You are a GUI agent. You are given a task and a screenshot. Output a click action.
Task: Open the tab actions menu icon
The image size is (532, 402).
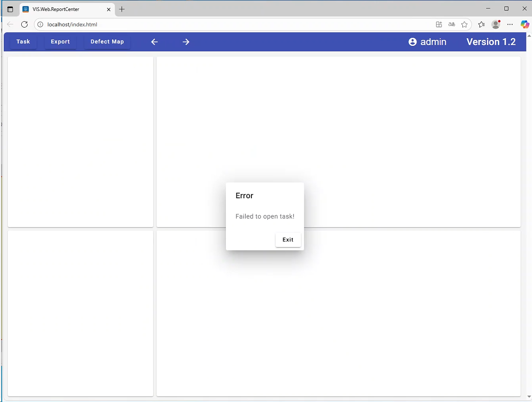coord(10,9)
